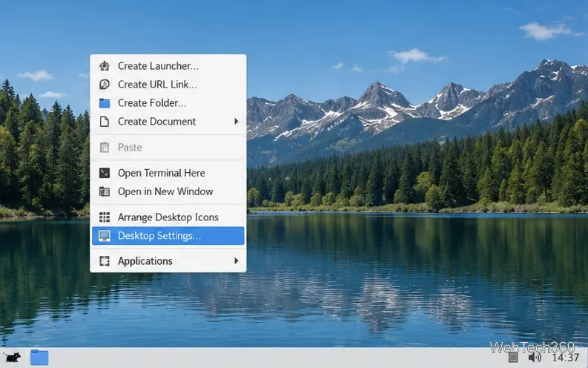This screenshot has width=588, height=368.
Task: Choose Open Terminal Here
Action: click(168, 173)
